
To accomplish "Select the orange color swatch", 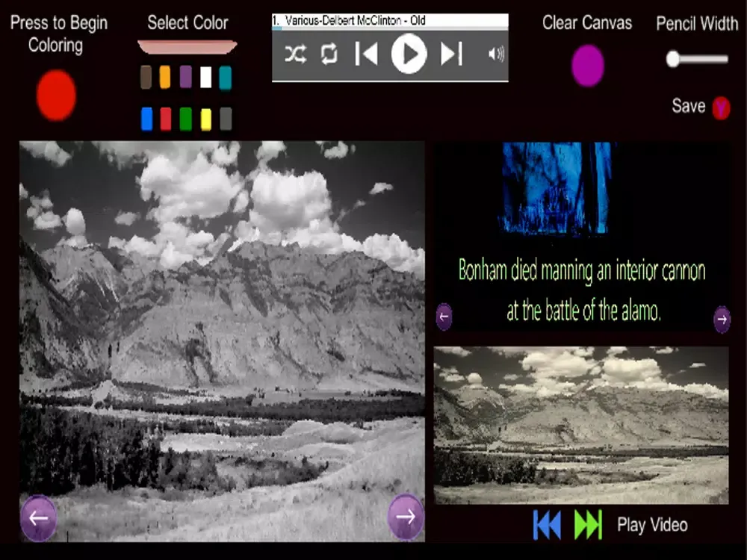I will click(x=165, y=77).
